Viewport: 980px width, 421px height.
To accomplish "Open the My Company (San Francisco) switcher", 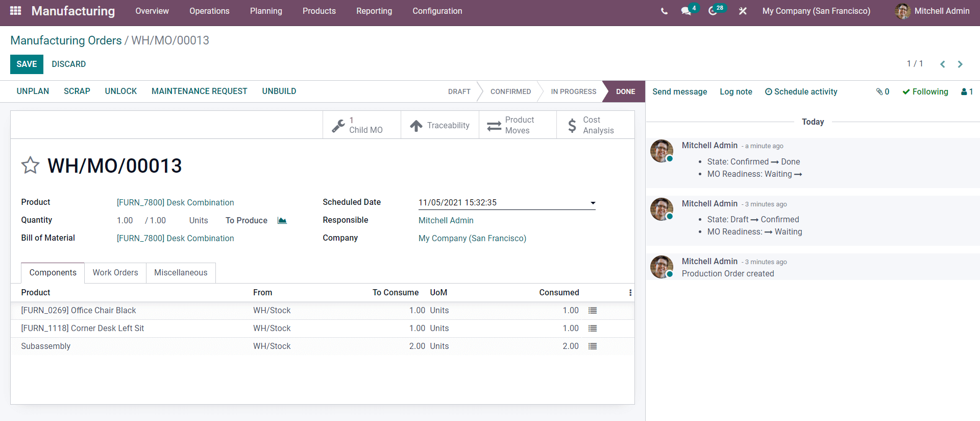I will pos(816,11).
